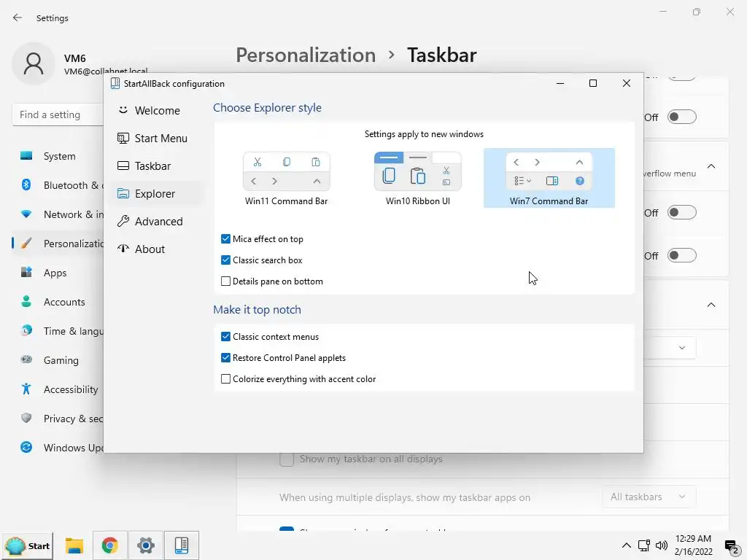Launch Google Chrome from the taskbar
This screenshot has width=747, height=560.
(x=109, y=545)
